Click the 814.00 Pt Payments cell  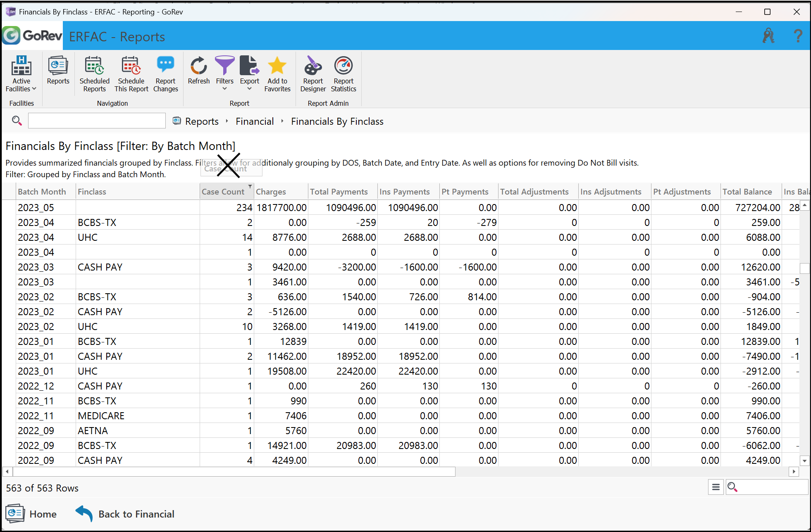[x=469, y=297]
